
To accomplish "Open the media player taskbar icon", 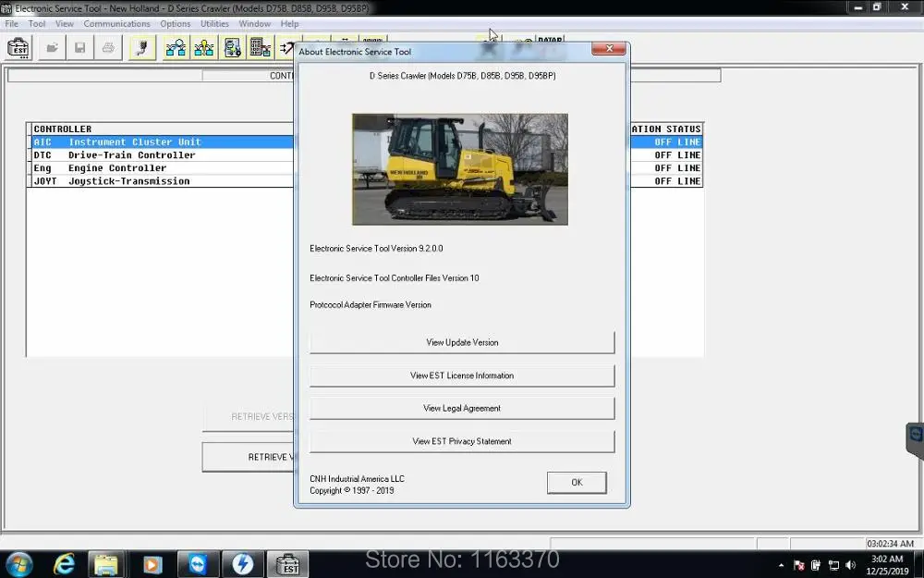I will point(152,564).
